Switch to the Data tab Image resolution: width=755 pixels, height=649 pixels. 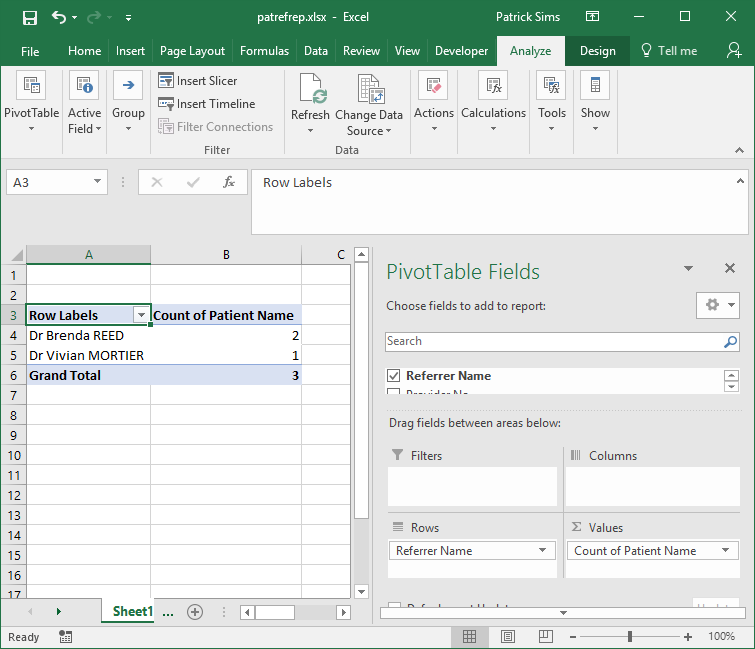316,51
